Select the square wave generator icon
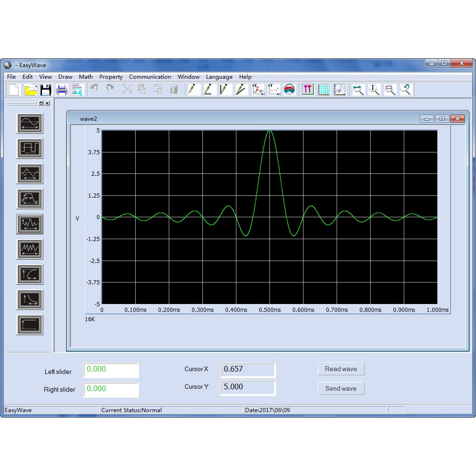 point(30,149)
